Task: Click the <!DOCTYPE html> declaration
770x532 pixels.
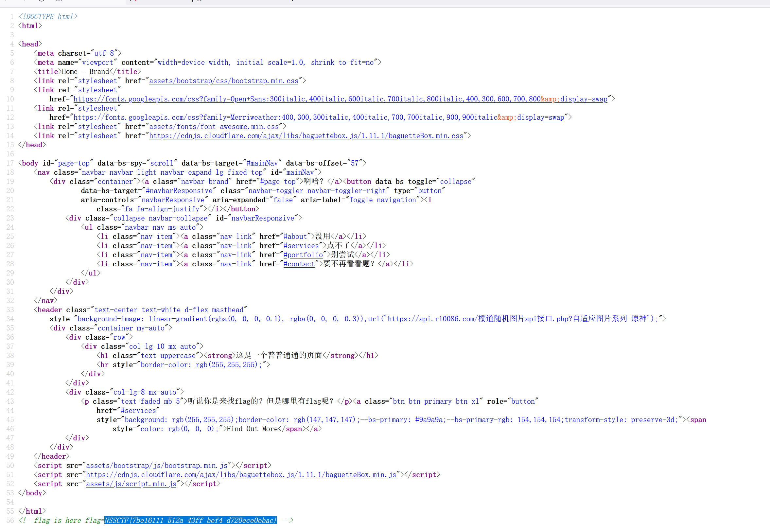Action: click(x=48, y=17)
